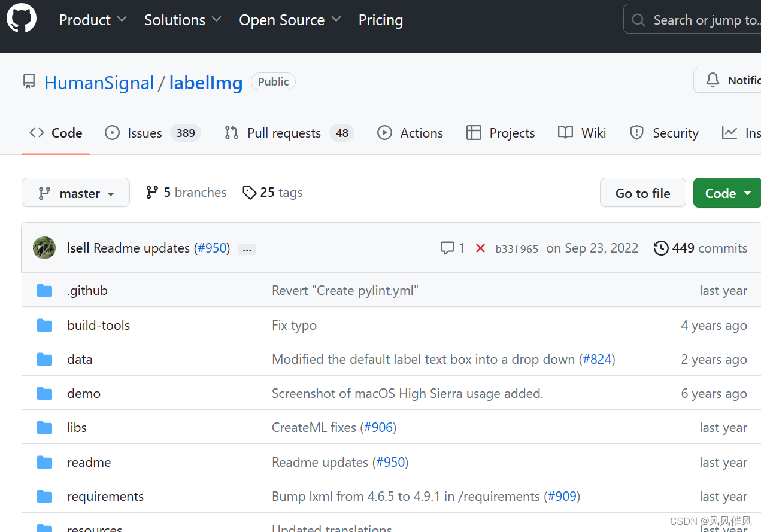Click the 389 issues counter badge

coord(186,133)
